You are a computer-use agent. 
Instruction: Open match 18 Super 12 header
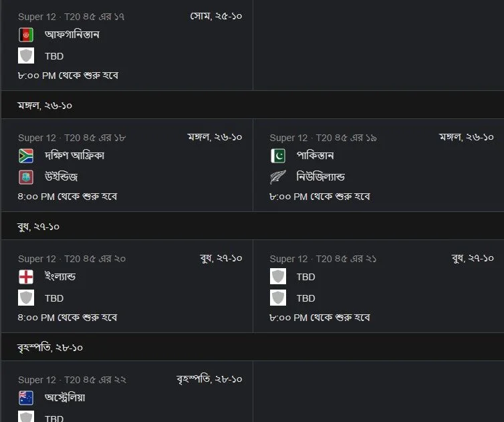point(72,138)
